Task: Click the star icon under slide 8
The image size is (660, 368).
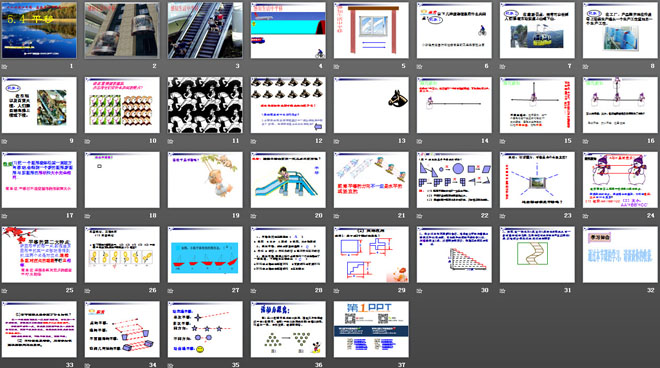Action: pyautogui.click(x=586, y=67)
